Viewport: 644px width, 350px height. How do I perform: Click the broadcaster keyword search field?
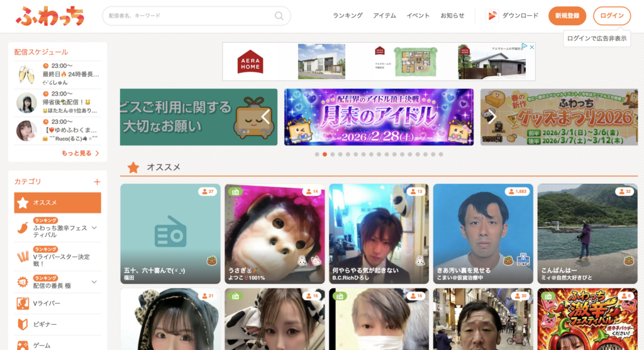click(x=189, y=16)
